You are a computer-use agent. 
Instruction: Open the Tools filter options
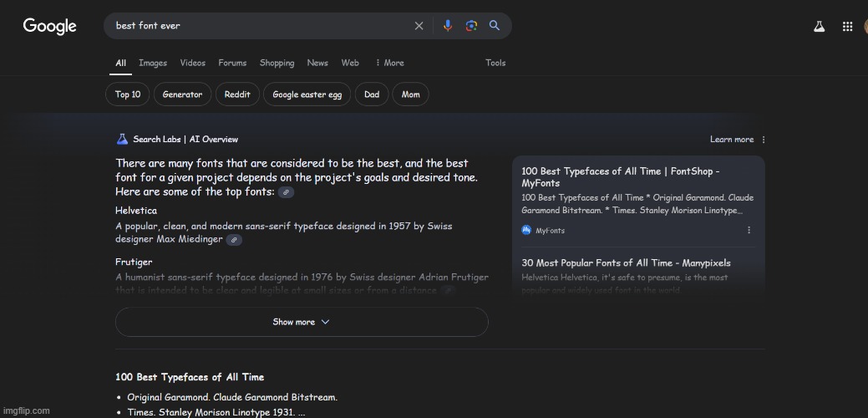tap(495, 63)
